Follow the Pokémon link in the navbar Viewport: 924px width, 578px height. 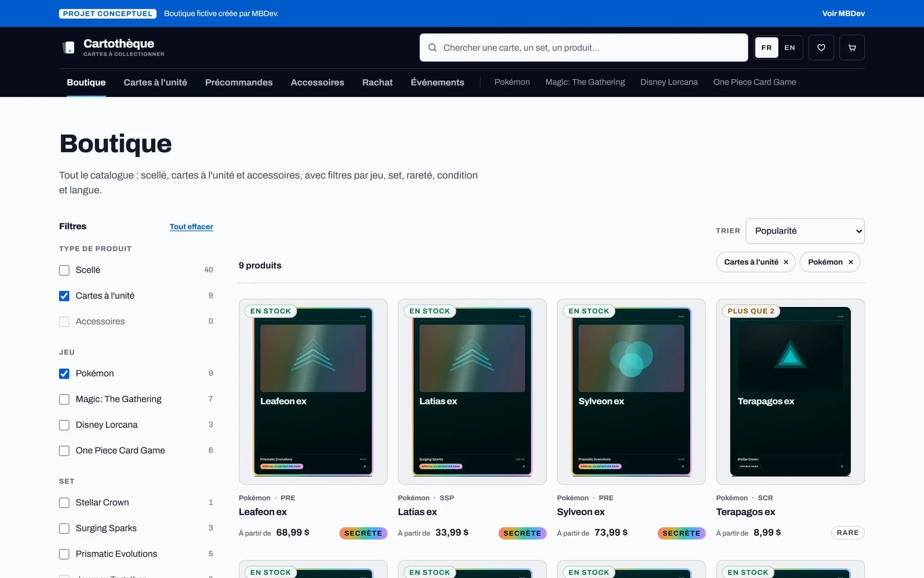coord(512,82)
